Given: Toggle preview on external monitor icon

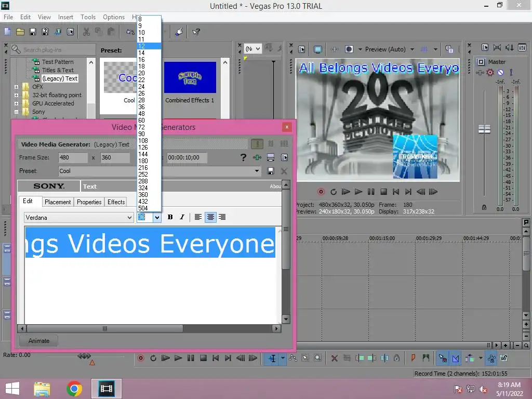Looking at the screenshot, I should click(317, 49).
